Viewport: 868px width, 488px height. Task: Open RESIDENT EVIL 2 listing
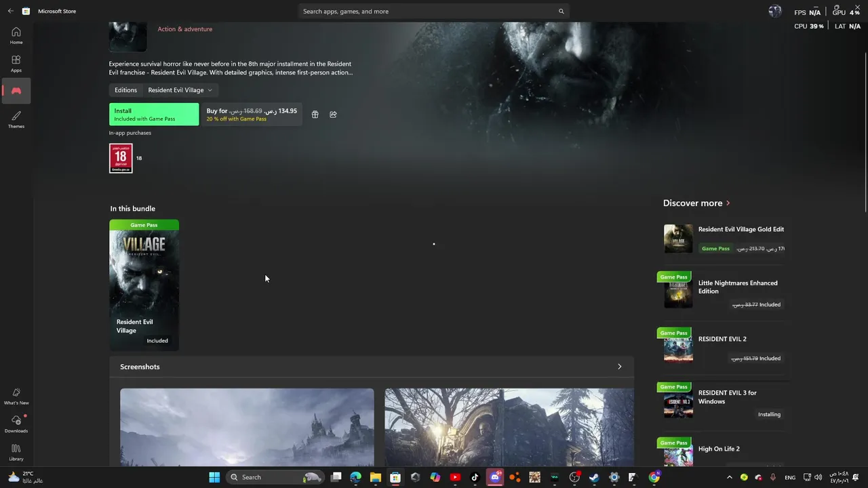tap(724, 346)
